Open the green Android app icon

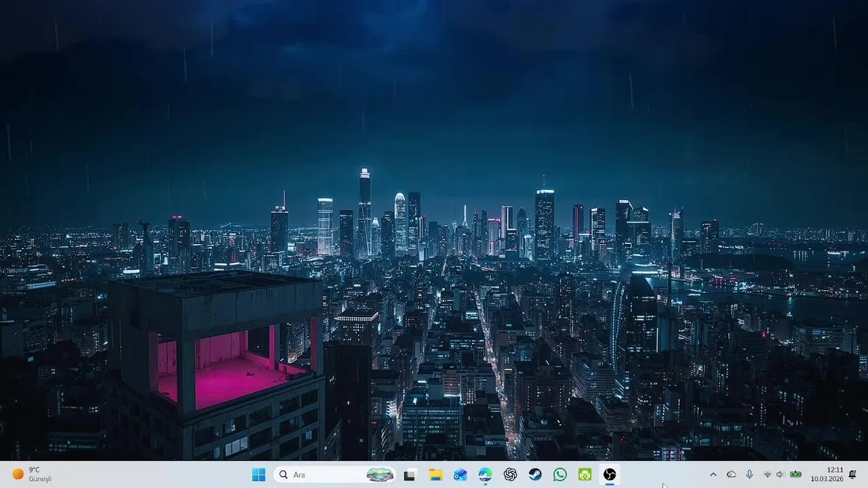[x=585, y=475]
